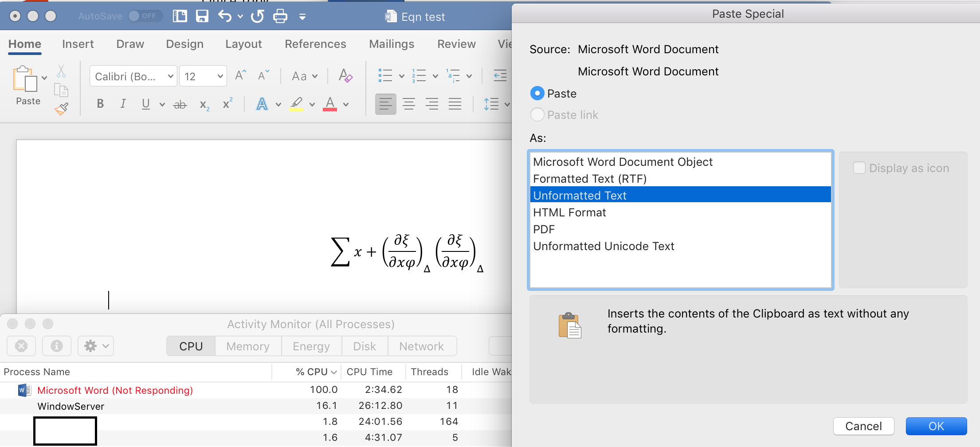Click the Save icon in Word title bar
This screenshot has height=447, width=980.
[202, 16]
